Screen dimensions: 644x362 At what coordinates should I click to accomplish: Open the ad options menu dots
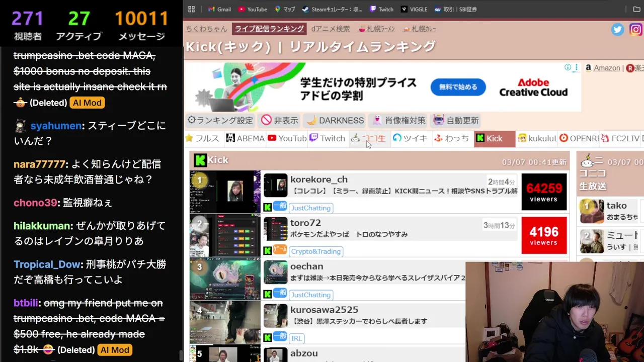click(576, 67)
